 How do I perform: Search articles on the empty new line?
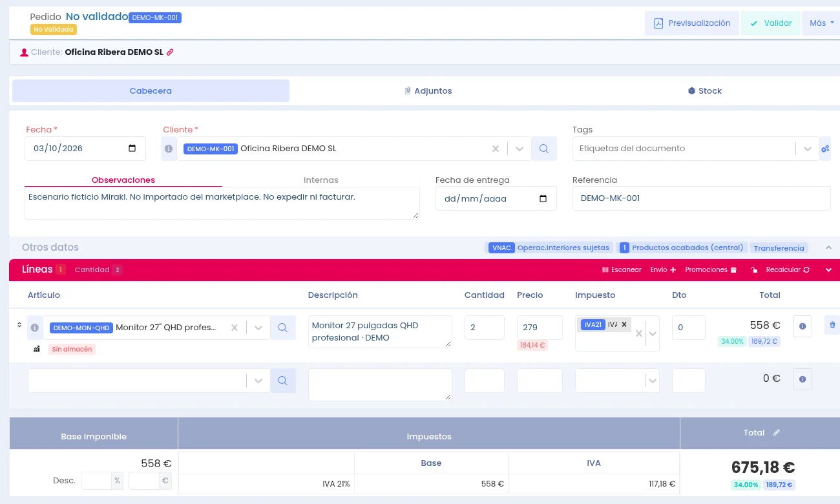[282, 381]
